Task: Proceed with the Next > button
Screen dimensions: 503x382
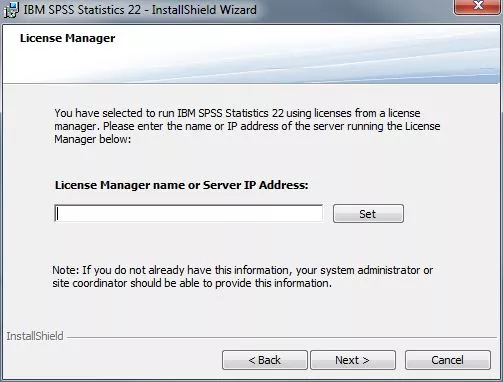Action: coord(353,360)
